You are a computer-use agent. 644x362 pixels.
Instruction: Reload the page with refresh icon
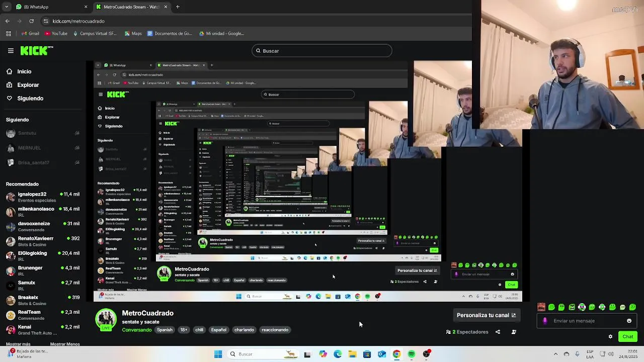[32, 21]
